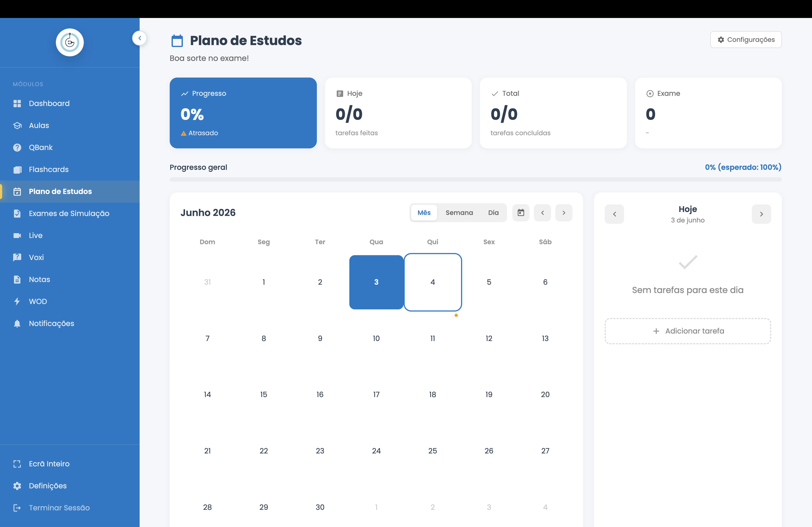Go to next day in Hoje panel
Screen dimensions: 812x527
tap(761, 214)
